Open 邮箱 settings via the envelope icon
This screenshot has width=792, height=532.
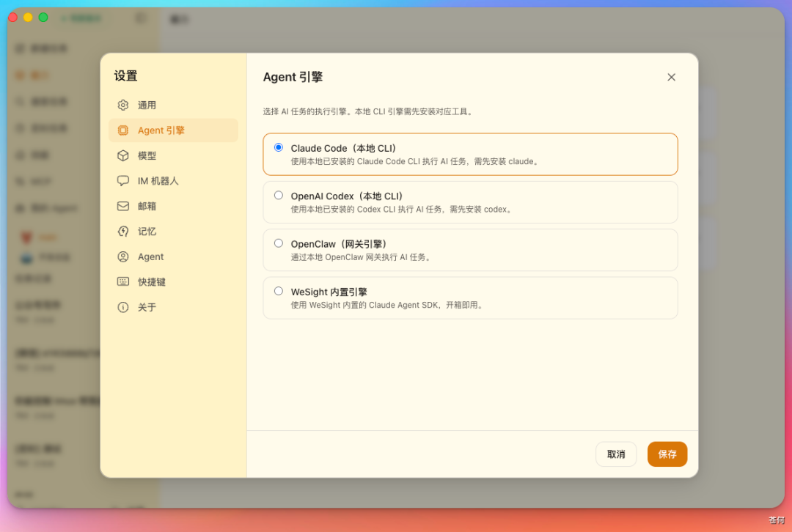pos(122,206)
